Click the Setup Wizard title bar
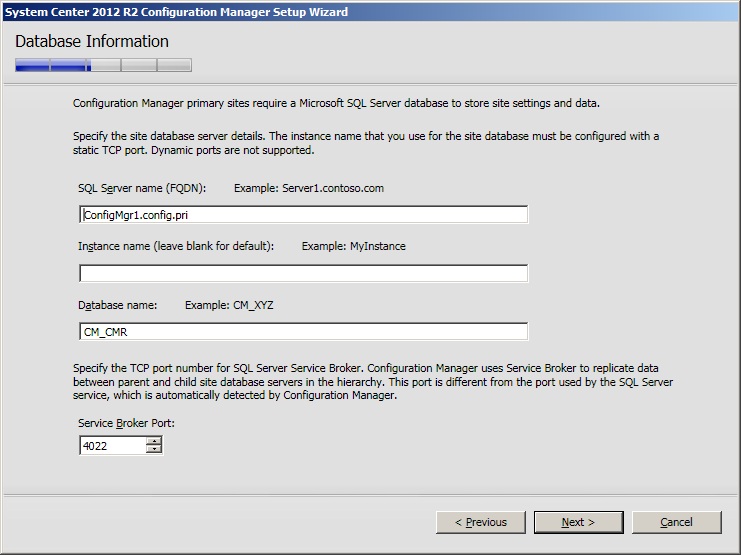Image resolution: width=741 pixels, height=555 pixels. coord(300,12)
